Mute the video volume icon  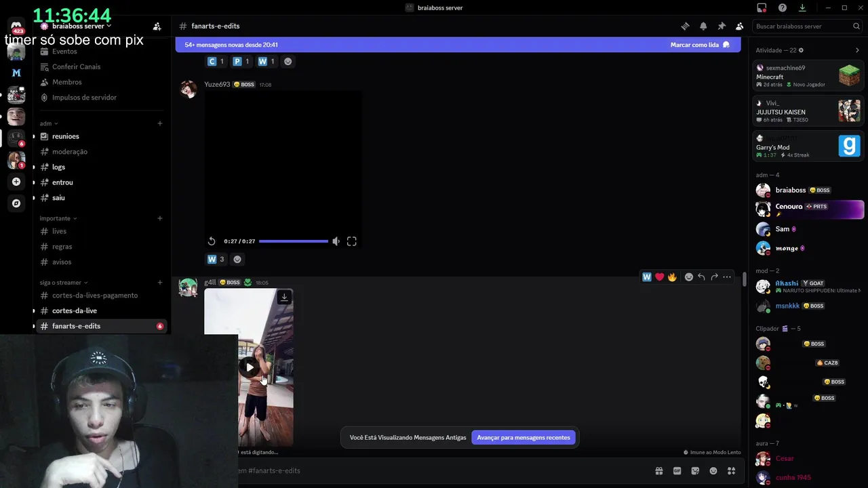(x=336, y=241)
